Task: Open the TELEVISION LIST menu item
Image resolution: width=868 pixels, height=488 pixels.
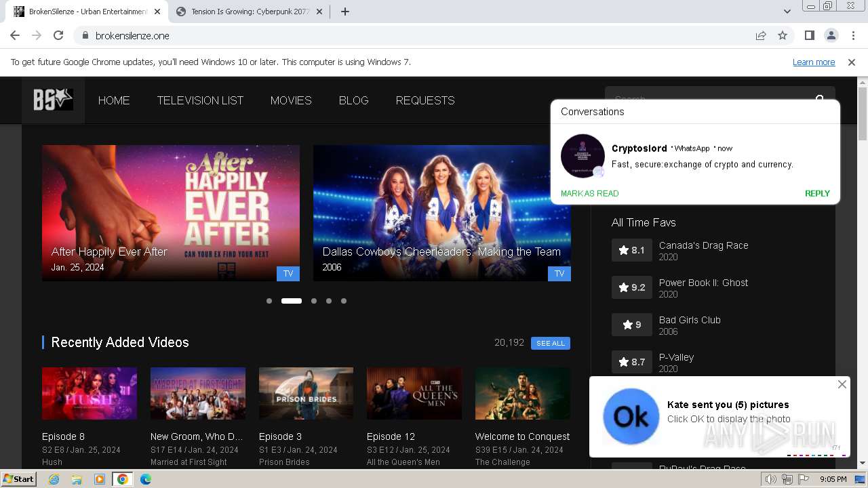Action: tap(200, 100)
